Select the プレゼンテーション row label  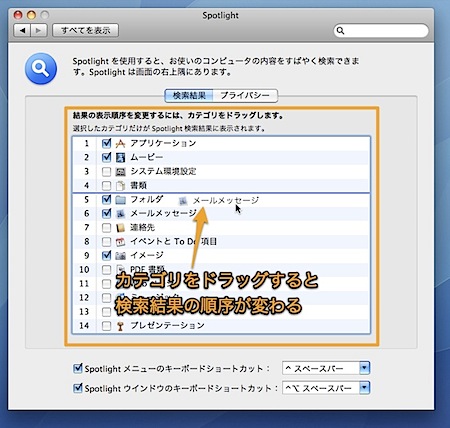(167, 325)
